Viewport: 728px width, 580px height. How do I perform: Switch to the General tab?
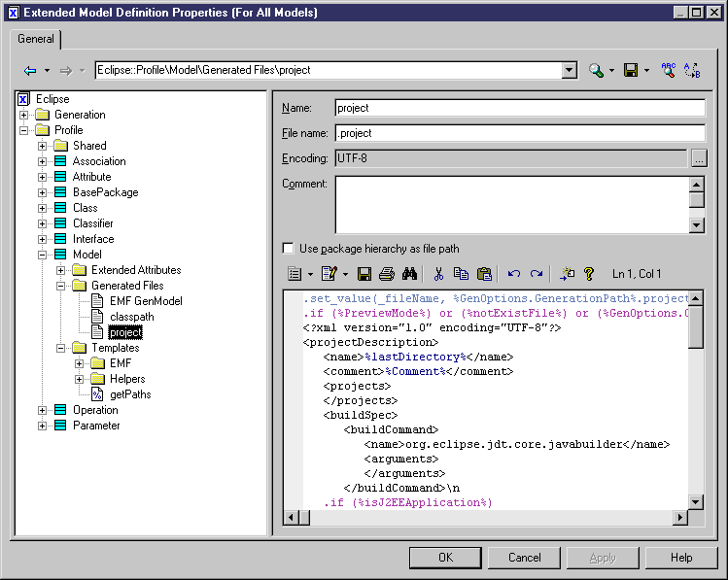36,39
